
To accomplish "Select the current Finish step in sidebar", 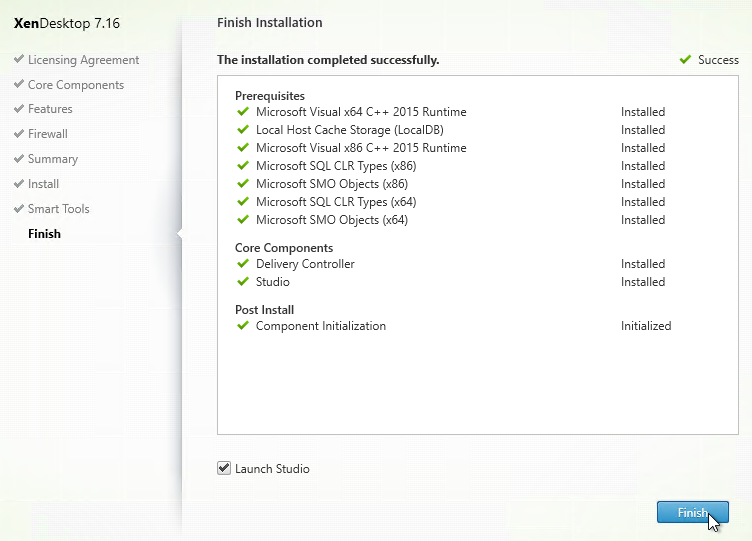I will pos(45,234).
